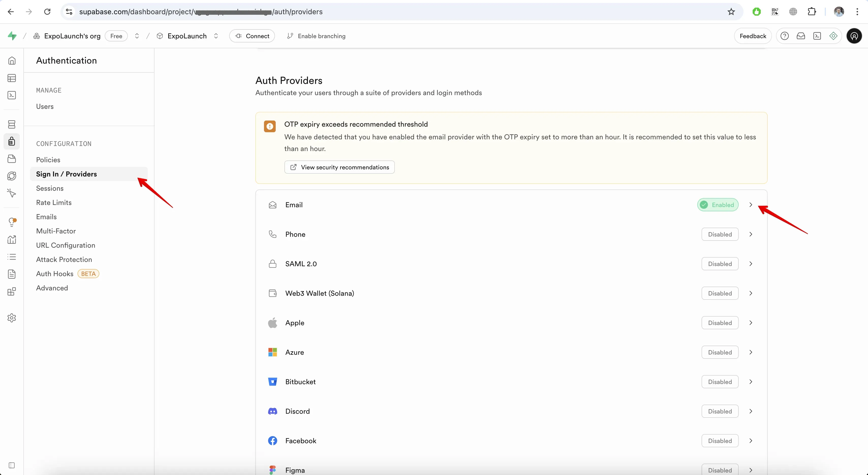The width and height of the screenshot is (868, 475).
Task: Open the Logs list icon in sidebar
Action: pos(12,257)
